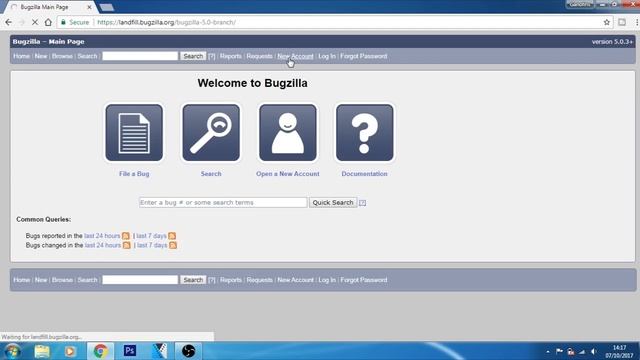
Task: Click New Account in the footer navigation
Action: pos(296,280)
